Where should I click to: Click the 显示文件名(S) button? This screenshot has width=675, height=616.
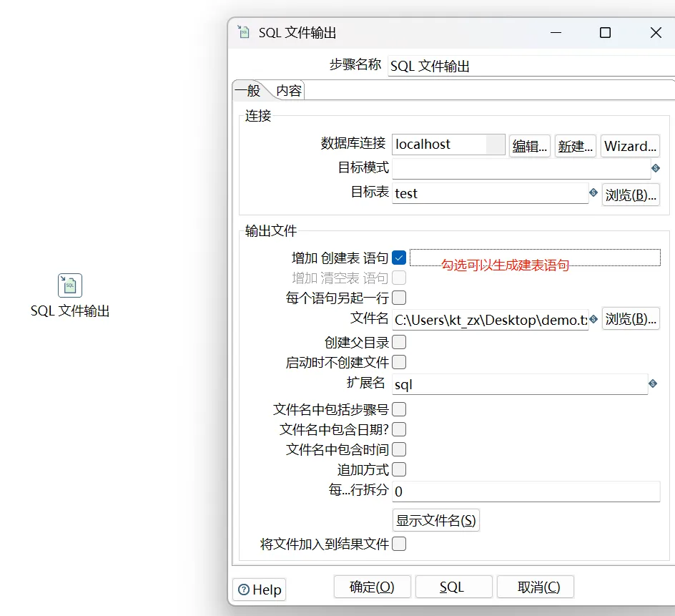point(435,520)
